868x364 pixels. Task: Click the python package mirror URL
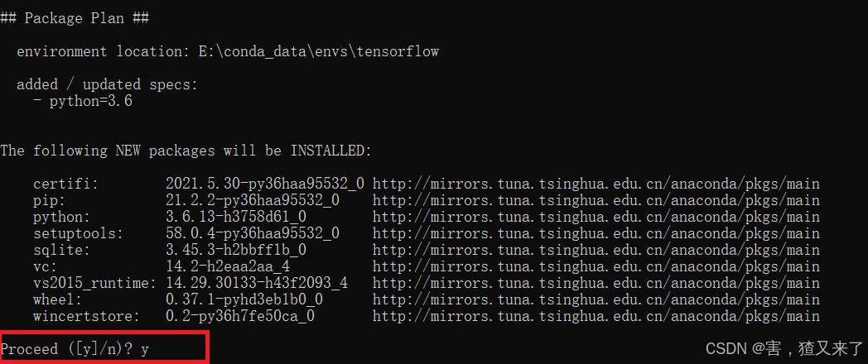coord(596,217)
